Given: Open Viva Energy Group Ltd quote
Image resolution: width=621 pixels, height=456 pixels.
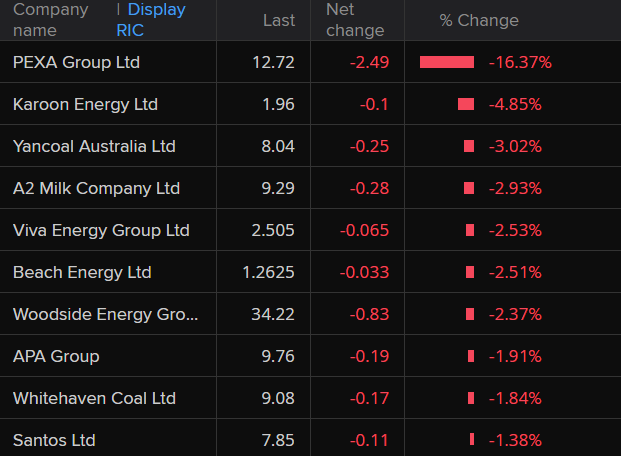Looking at the screenshot, I should (x=101, y=230).
